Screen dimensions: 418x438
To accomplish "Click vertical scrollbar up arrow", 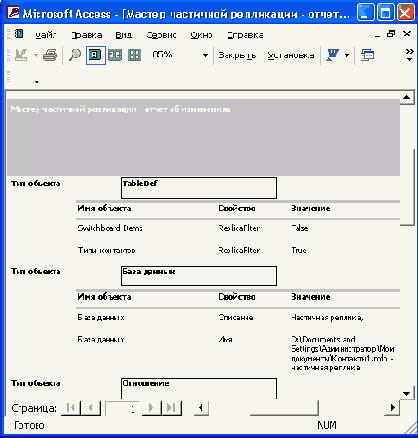I will pos(407,98).
